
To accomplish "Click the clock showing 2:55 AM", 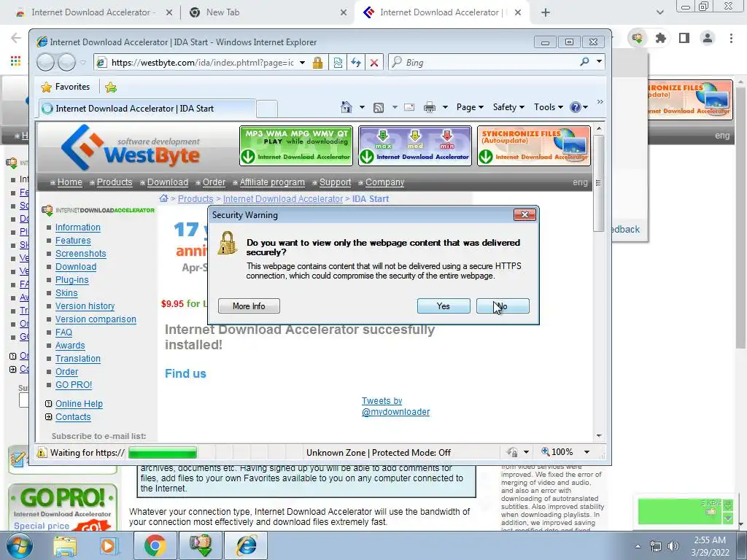I will 710,540.
